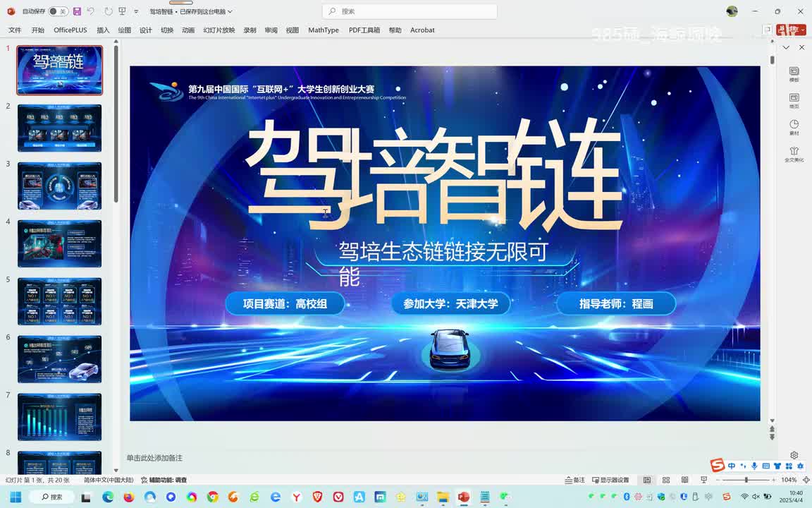This screenshot has height=508, width=812.
Task: Open the 幻灯片放映 tab
Action: [219, 30]
